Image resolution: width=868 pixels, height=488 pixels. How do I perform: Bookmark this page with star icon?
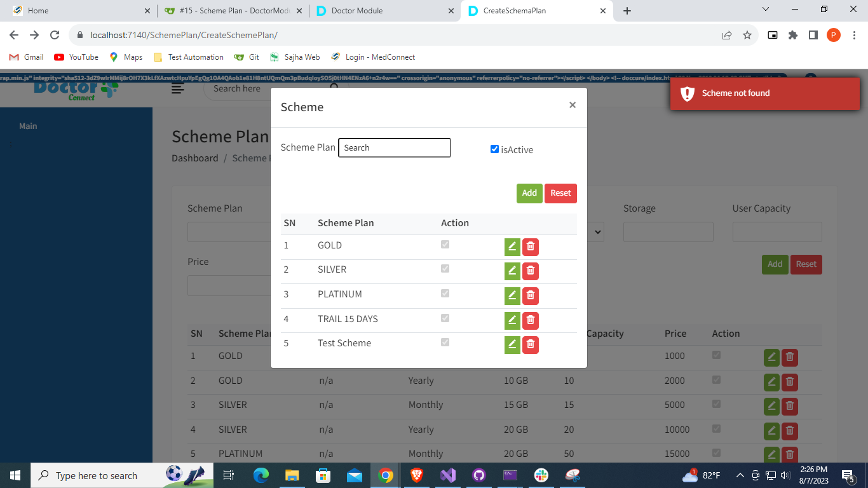pos(747,36)
